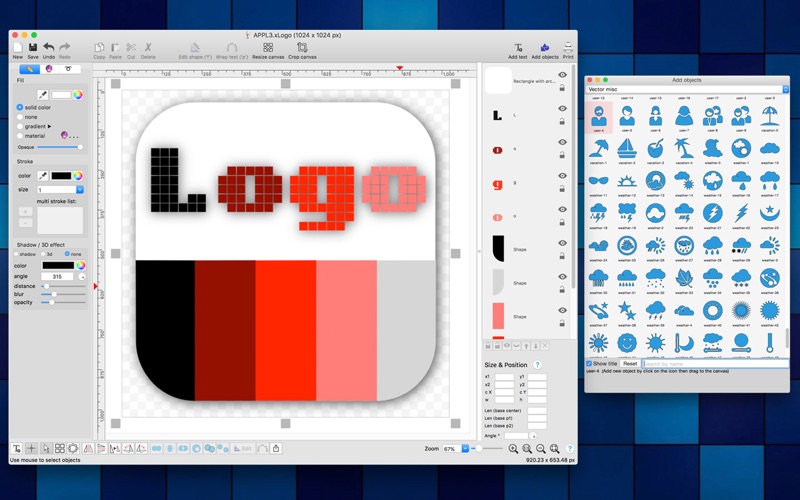Switch to the pencil fill/stroke tab
This screenshot has width=800, height=500.
pos(30,69)
